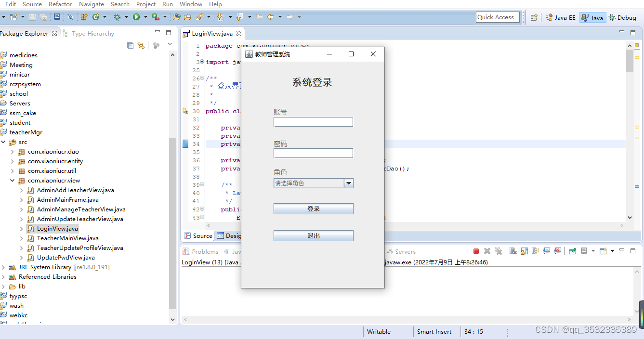The image size is (644, 339).
Task: Click the 账号 account input field
Action: (313, 122)
